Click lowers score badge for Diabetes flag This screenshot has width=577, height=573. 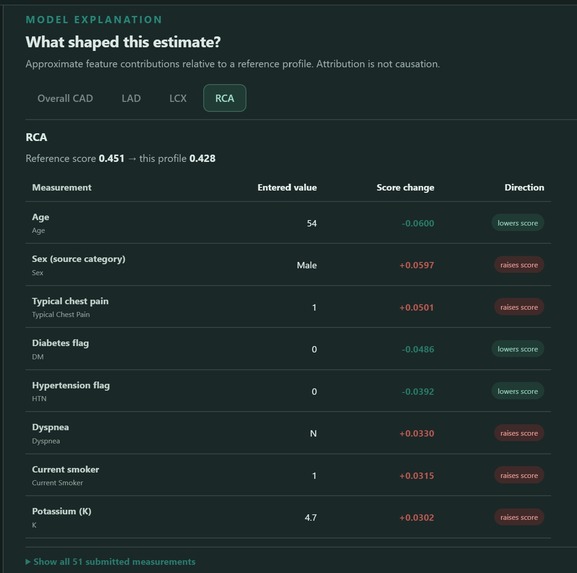coord(517,349)
